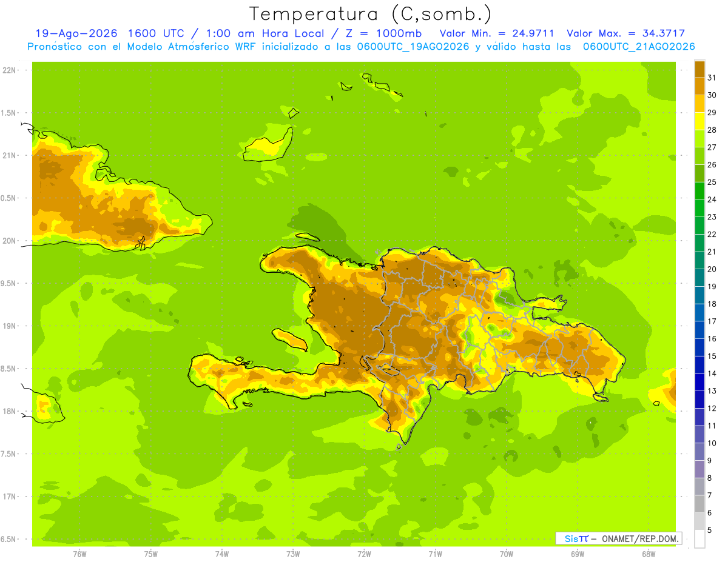The image size is (728, 562).
Task: Click the '76W' longitude label
Action: [79, 554]
